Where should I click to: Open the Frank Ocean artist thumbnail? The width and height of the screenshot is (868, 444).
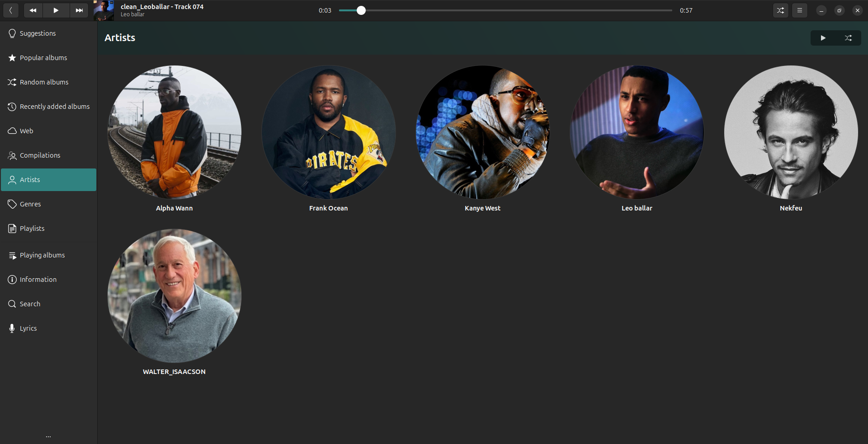329,132
